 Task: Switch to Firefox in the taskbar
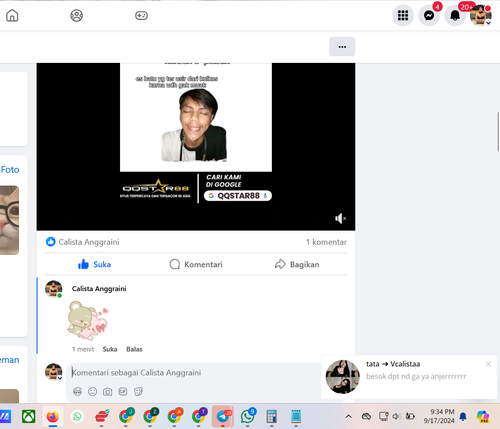(x=53, y=416)
